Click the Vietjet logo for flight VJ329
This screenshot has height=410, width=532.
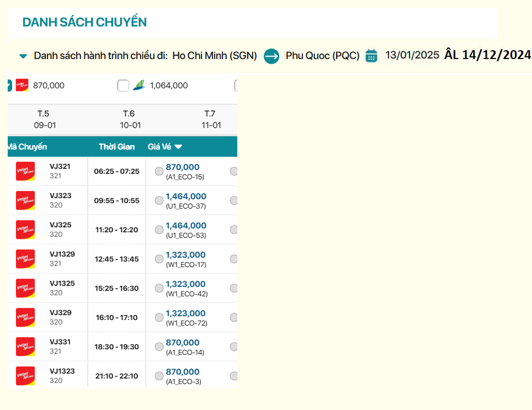[25, 317]
